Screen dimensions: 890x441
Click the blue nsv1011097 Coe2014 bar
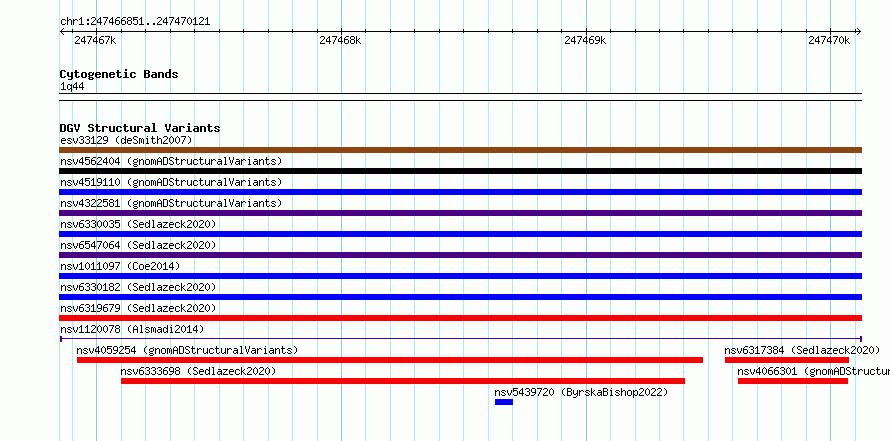(x=460, y=276)
